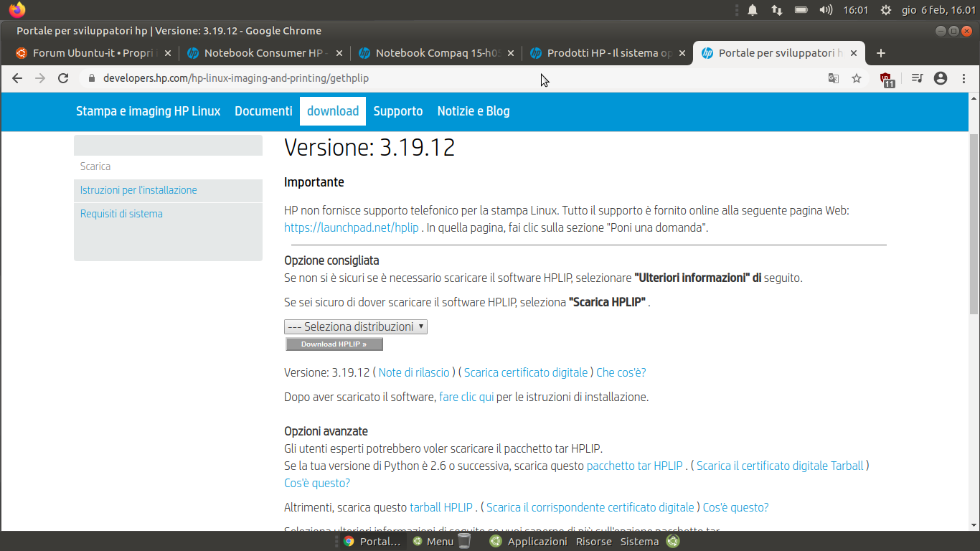Download the pacchetto tar HPLIP link

[635, 466]
